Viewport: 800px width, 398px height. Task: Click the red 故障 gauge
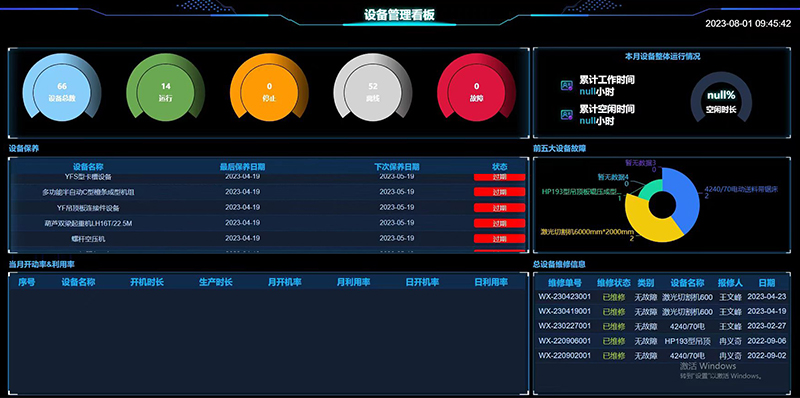pos(477,88)
